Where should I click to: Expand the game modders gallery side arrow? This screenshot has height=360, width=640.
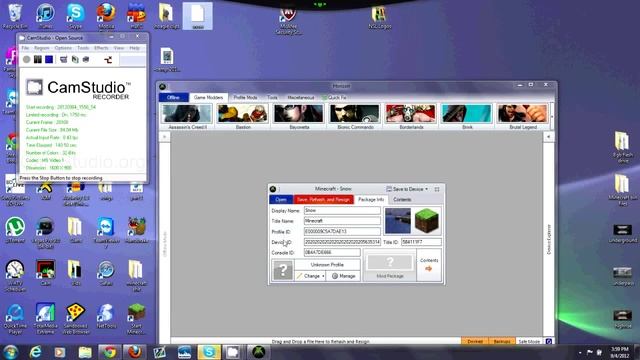pyautogui.click(x=552, y=117)
